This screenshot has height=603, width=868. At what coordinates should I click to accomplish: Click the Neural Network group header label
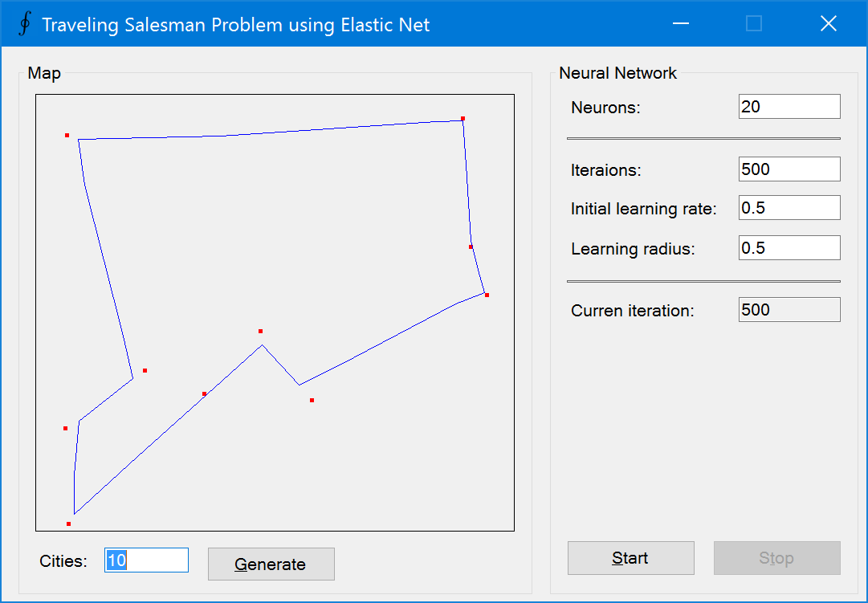(x=617, y=72)
